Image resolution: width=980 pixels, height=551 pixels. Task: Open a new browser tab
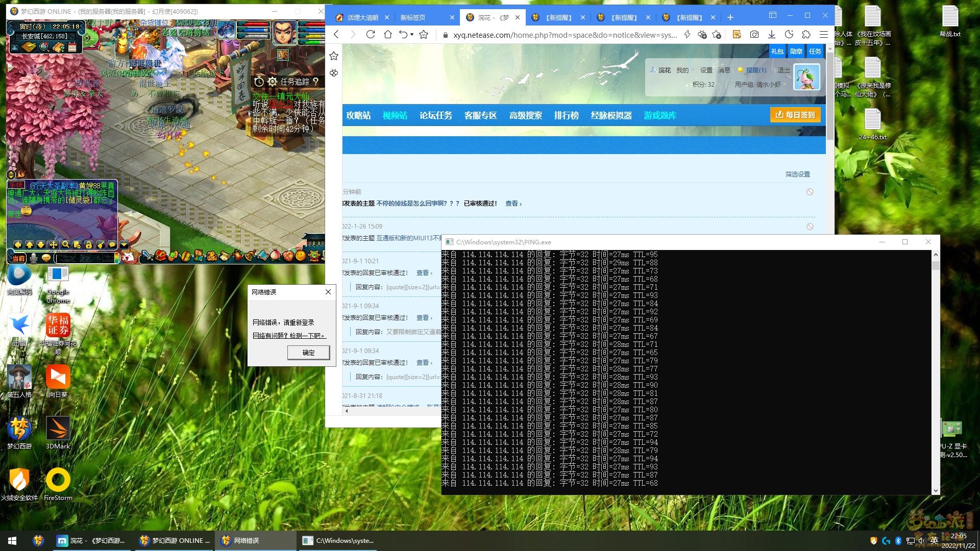pyautogui.click(x=730, y=17)
